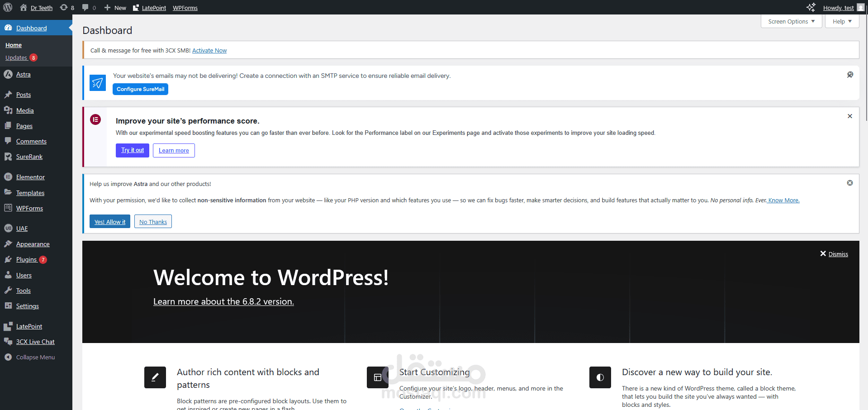Viewport: 868px width, 410px height.
Task: Click the Users icon in sidebar
Action: (8, 275)
